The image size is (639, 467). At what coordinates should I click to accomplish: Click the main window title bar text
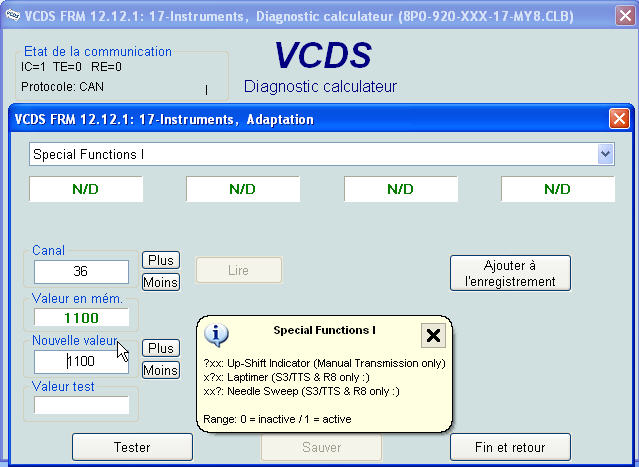pyautogui.click(x=299, y=16)
